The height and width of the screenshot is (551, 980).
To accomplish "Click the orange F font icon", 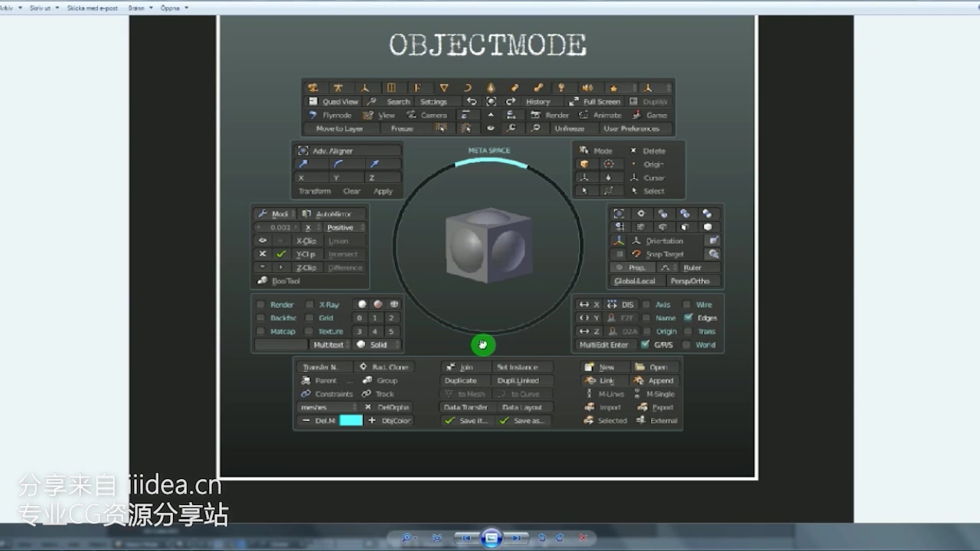I will (419, 88).
